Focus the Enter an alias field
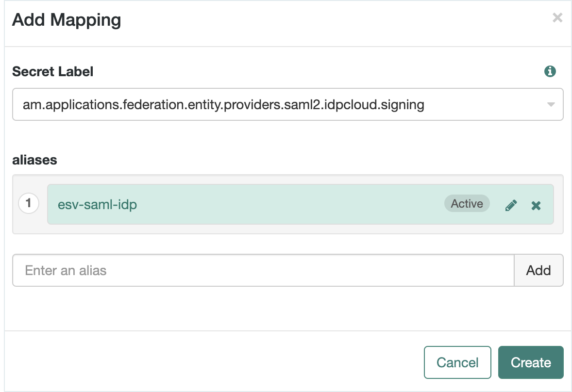Image resolution: width=572 pixels, height=392 pixels. 263,270
